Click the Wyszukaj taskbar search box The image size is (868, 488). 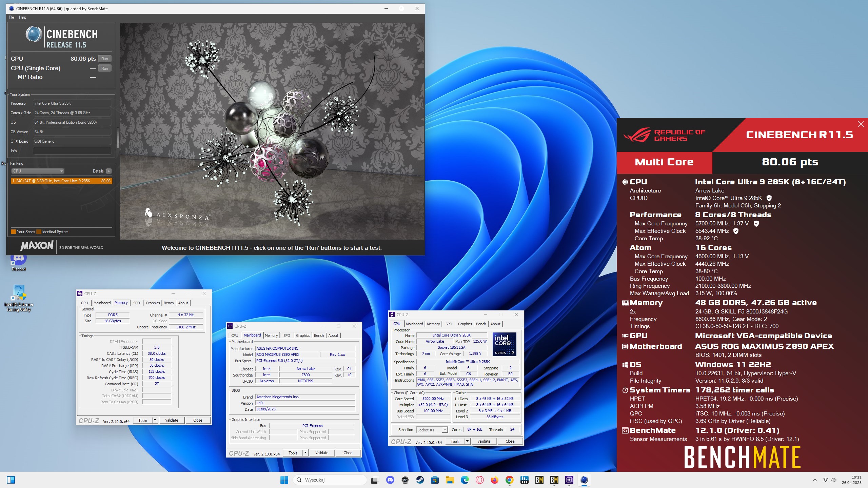(330, 480)
